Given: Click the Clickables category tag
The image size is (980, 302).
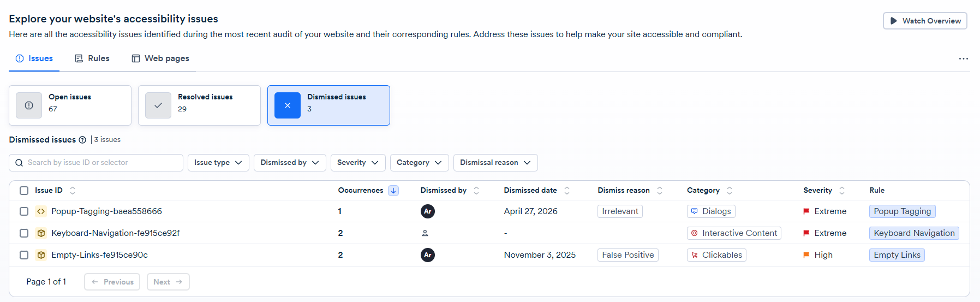Looking at the screenshot, I should pyautogui.click(x=716, y=255).
